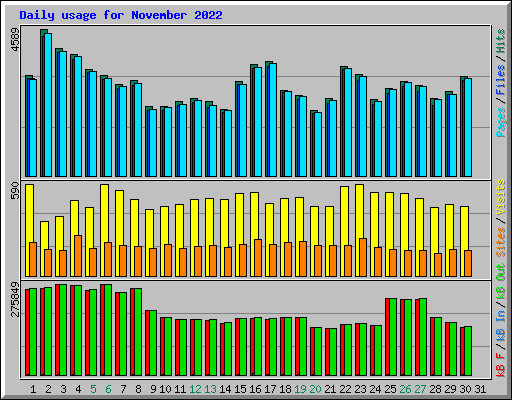Click day label 17 on the x-axis
Viewport: 512px width, 400px height.
(270, 389)
